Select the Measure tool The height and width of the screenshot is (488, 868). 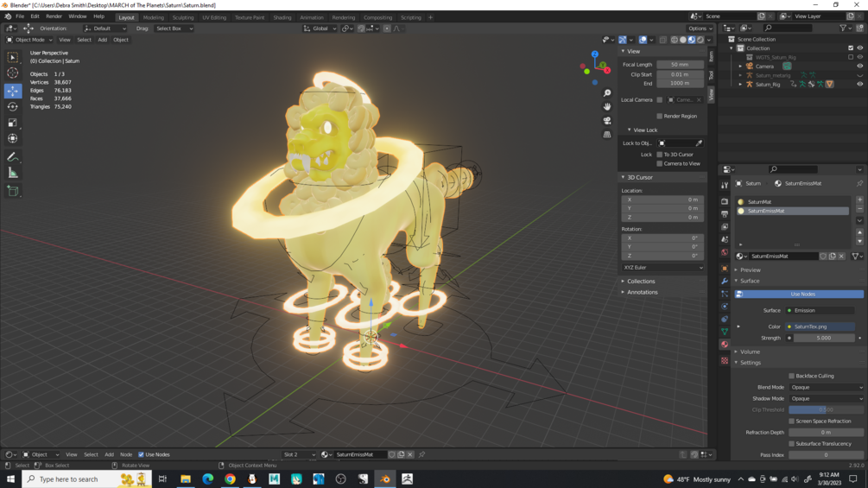pos(13,174)
